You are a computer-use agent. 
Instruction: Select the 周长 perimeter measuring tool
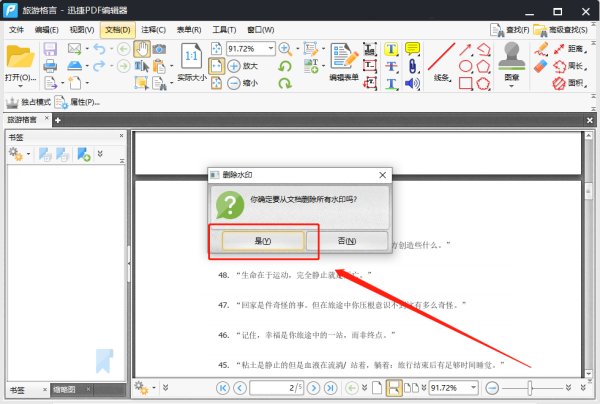[570, 66]
